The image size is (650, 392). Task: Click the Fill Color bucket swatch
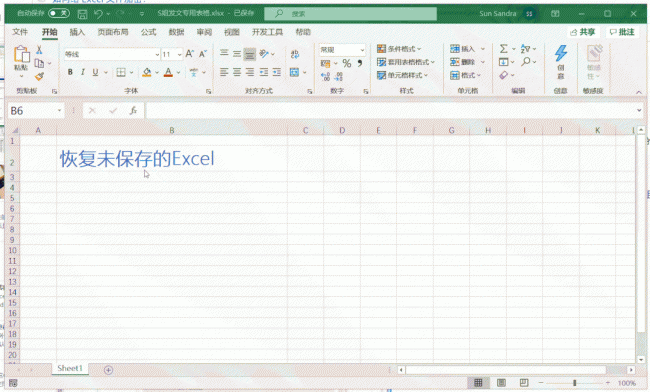(x=147, y=73)
